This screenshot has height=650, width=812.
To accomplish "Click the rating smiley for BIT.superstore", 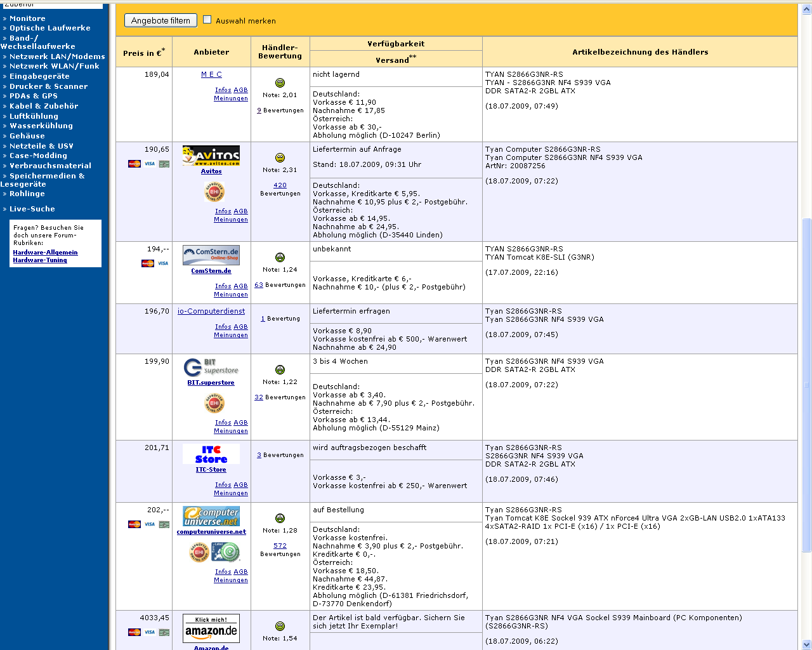I will click(x=280, y=369).
